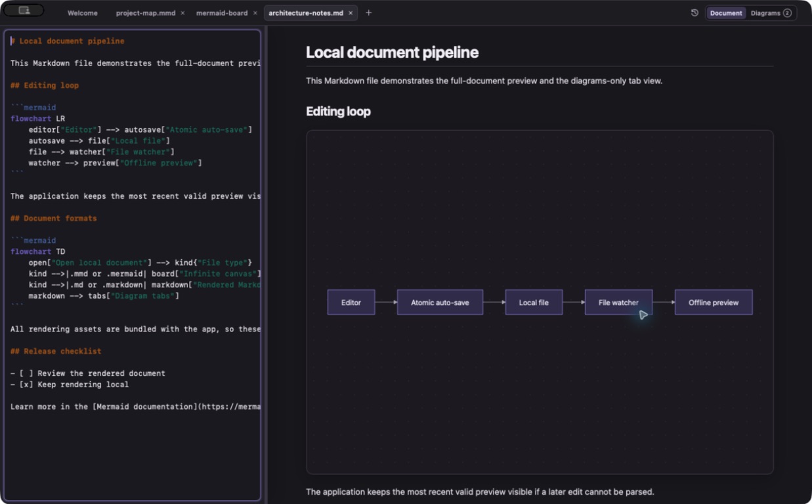Switch to the project-map.mmd tab
This screenshot has height=504, width=812.
pos(146,13)
